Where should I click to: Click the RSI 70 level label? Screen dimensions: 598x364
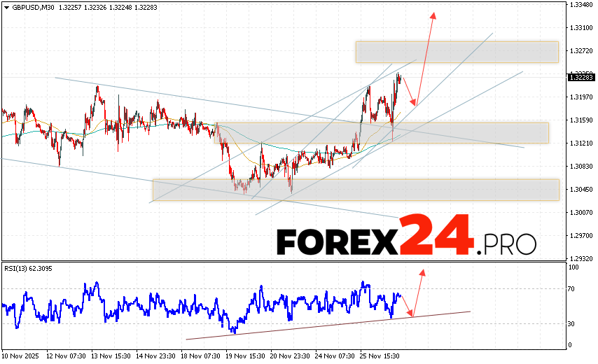coord(572,288)
